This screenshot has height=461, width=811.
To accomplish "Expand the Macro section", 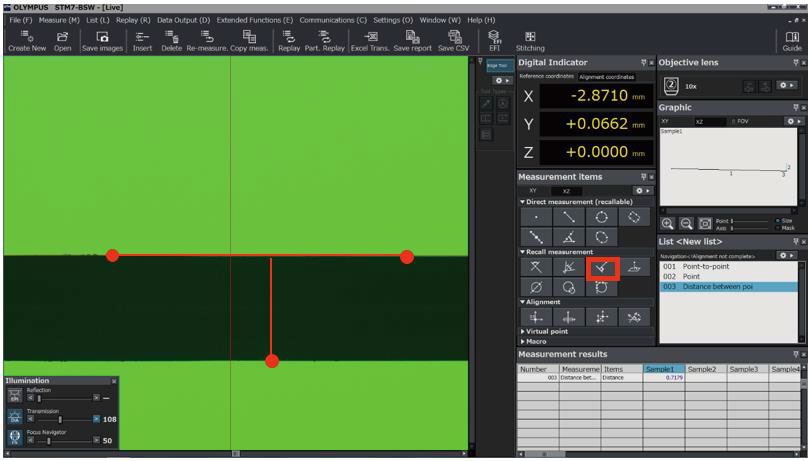I will (533, 341).
